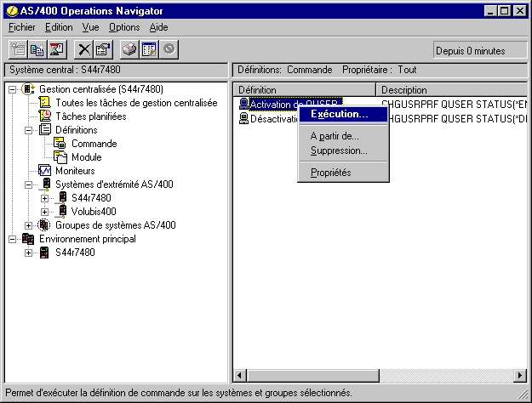Open the Edition menu
This screenshot has height=403, width=532.
(x=59, y=27)
